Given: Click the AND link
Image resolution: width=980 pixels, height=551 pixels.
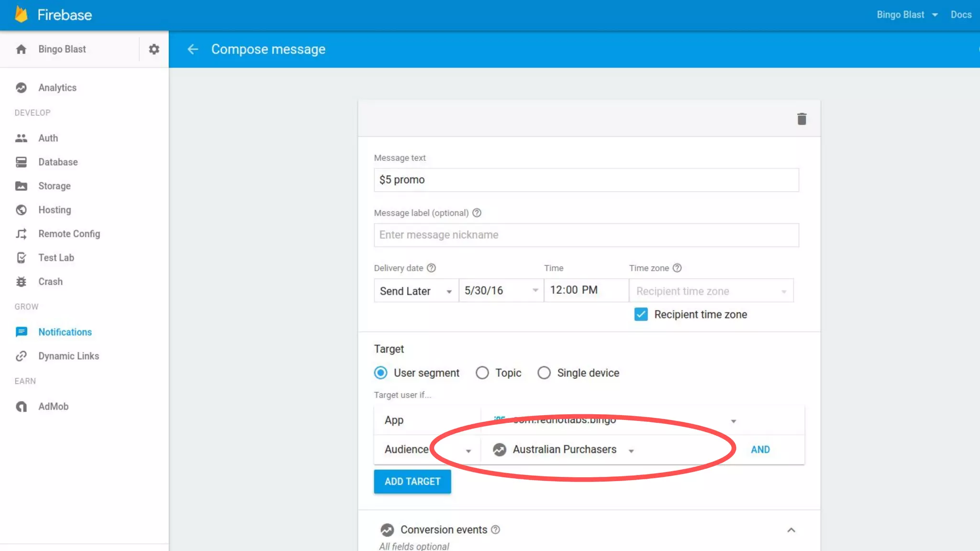Looking at the screenshot, I should pos(760,450).
